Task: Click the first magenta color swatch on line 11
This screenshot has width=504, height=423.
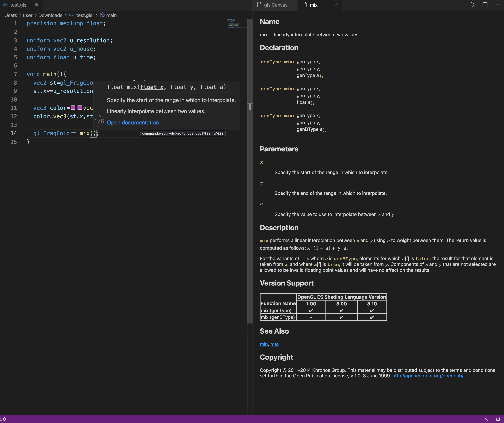Action: point(73,108)
